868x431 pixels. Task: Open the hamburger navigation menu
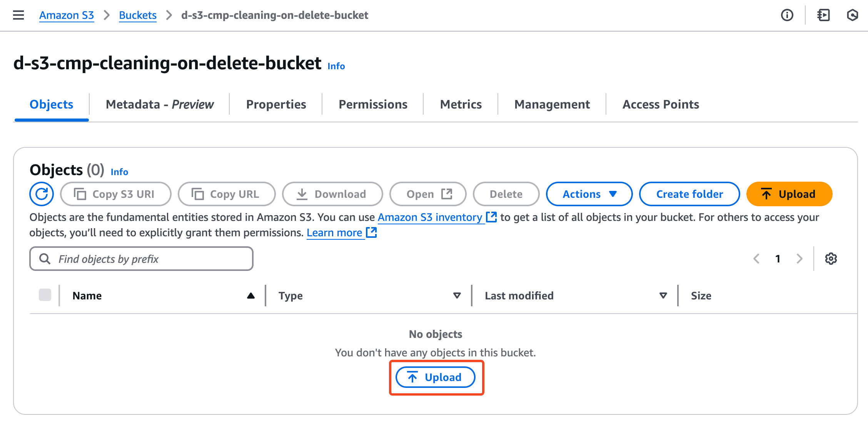coord(18,15)
